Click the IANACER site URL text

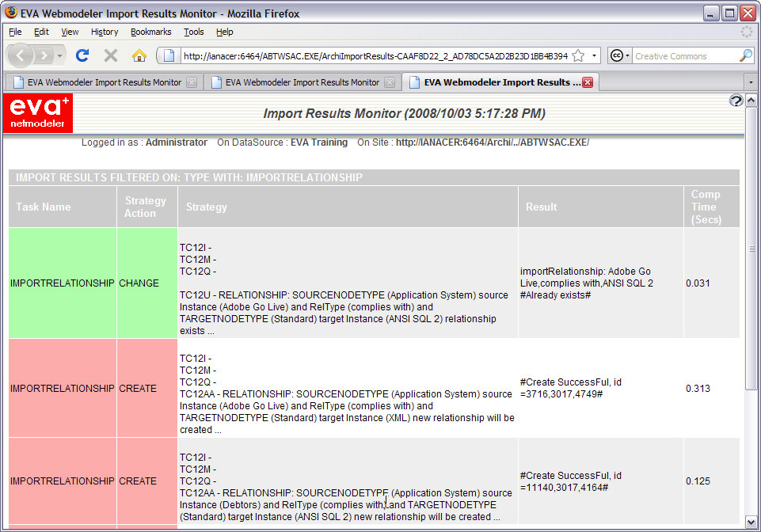click(492, 142)
